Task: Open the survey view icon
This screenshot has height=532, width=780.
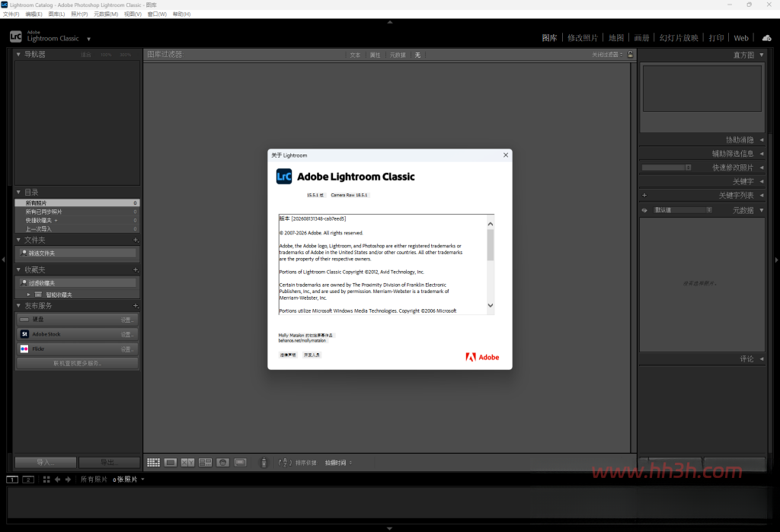Action: click(205, 463)
